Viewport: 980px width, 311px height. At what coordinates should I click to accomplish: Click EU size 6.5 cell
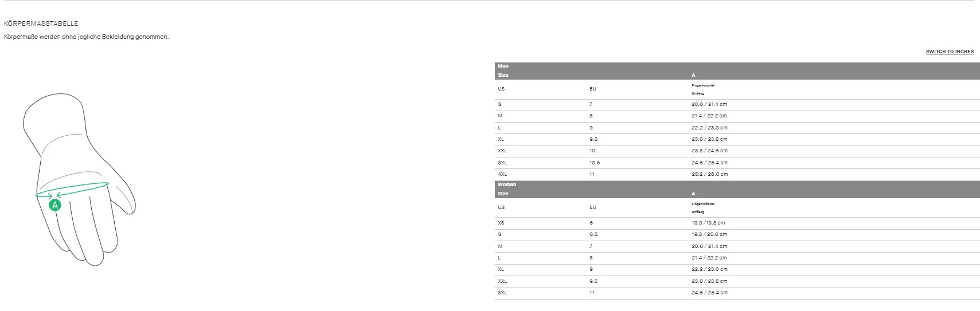tap(594, 234)
